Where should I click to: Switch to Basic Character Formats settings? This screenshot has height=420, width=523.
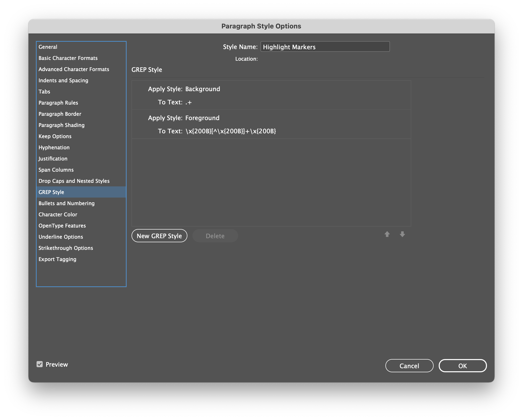coord(68,58)
